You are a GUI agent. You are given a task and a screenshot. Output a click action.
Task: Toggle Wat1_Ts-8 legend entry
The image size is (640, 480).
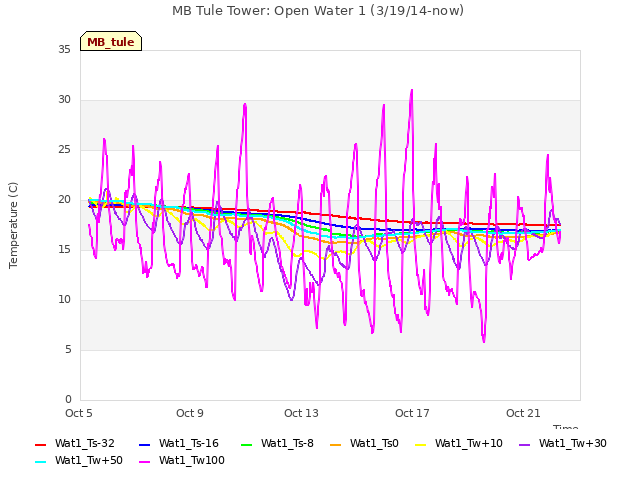click(277, 444)
